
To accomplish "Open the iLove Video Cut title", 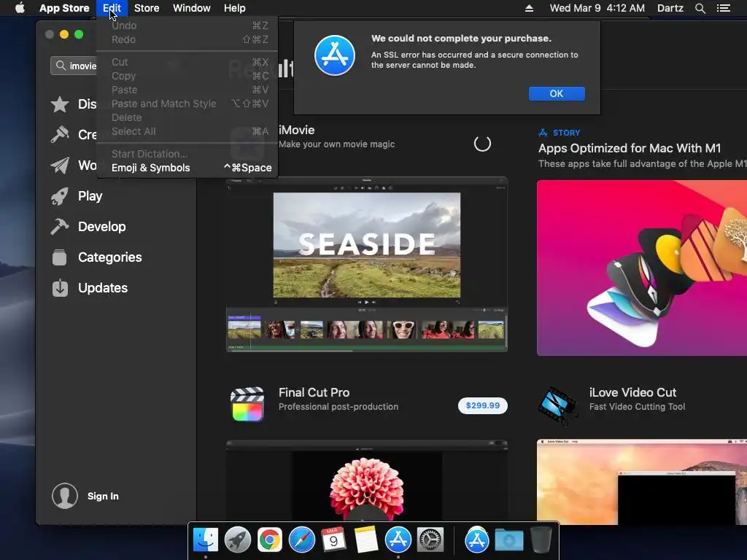I will 632,392.
